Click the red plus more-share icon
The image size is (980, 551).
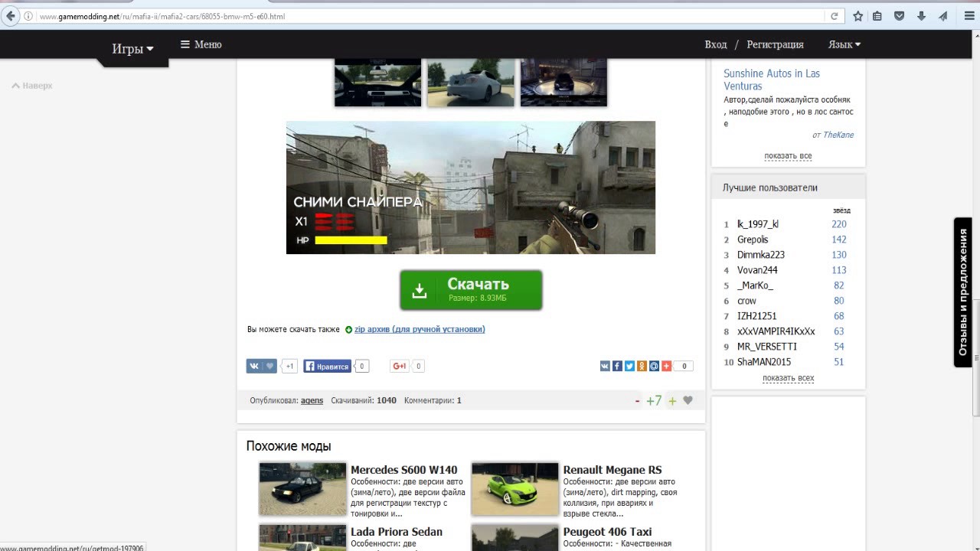pos(666,367)
